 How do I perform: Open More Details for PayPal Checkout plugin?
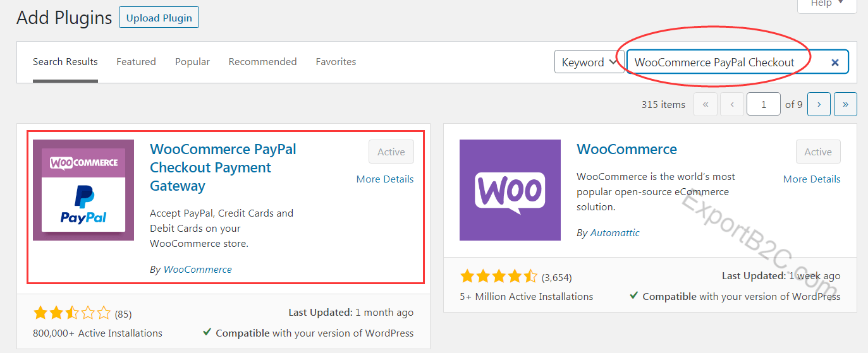tap(385, 179)
